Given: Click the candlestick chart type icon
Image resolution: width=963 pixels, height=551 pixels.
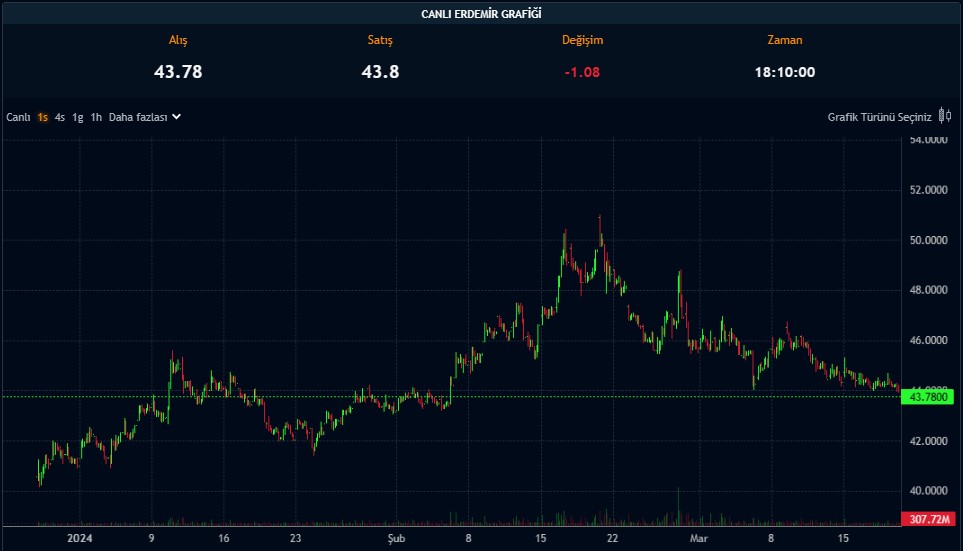Looking at the screenshot, I should point(945,116).
